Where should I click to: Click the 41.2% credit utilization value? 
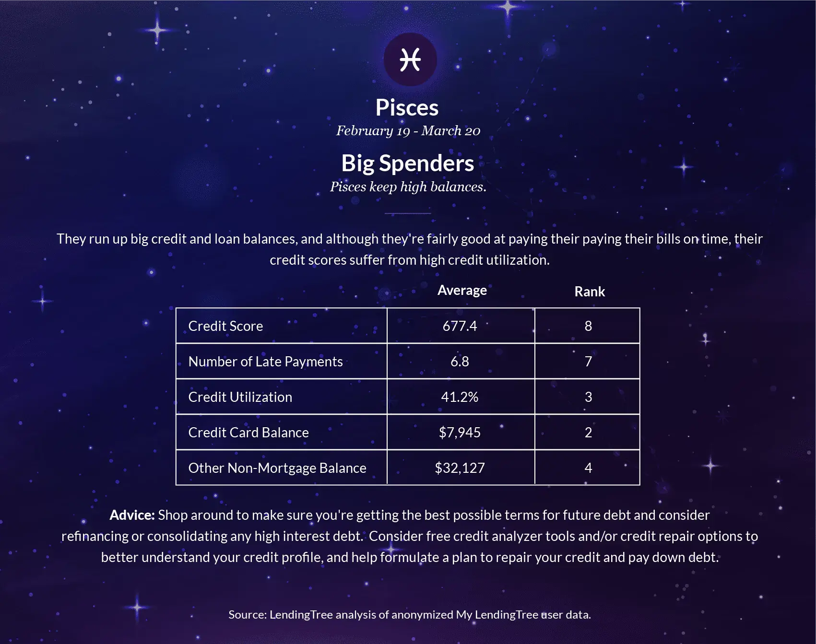point(460,397)
